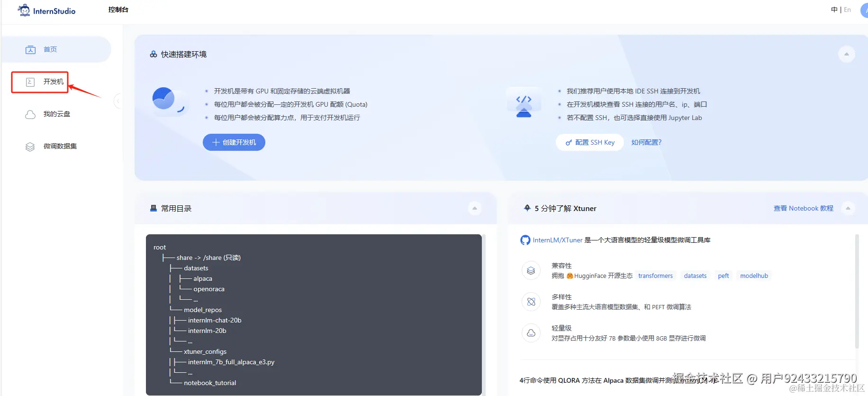Image resolution: width=868 pixels, height=396 pixels.
Task: Click 'openoraca' in the directory tree
Action: pyautogui.click(x=209, y=289)
